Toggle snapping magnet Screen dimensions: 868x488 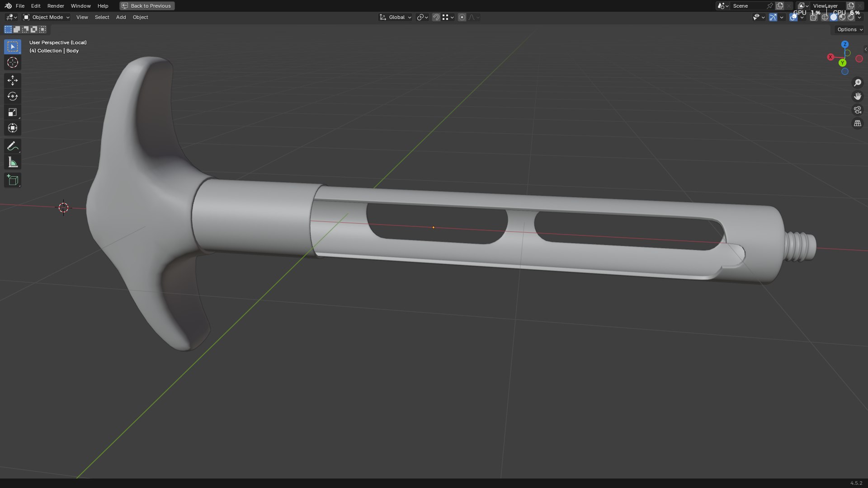[436, 17]
